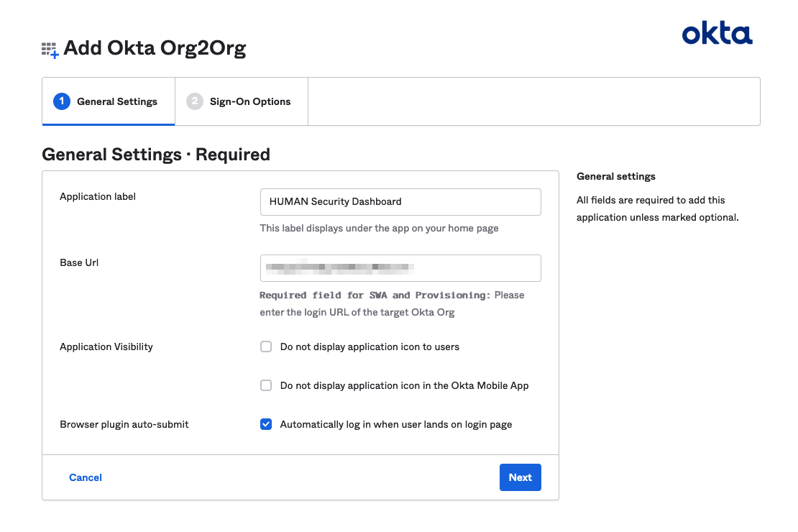
Task: Select the General Settings tab
Action: point(116,101)
